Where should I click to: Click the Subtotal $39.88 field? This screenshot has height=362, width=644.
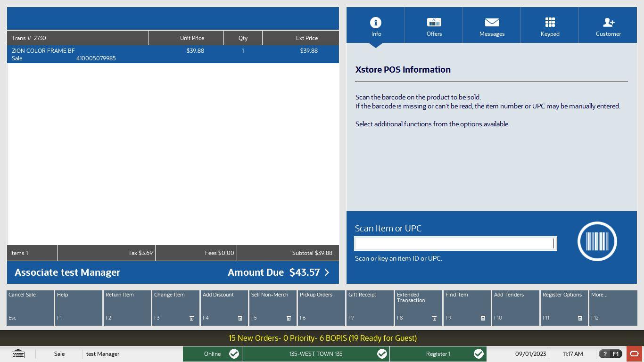coord(288,253)
